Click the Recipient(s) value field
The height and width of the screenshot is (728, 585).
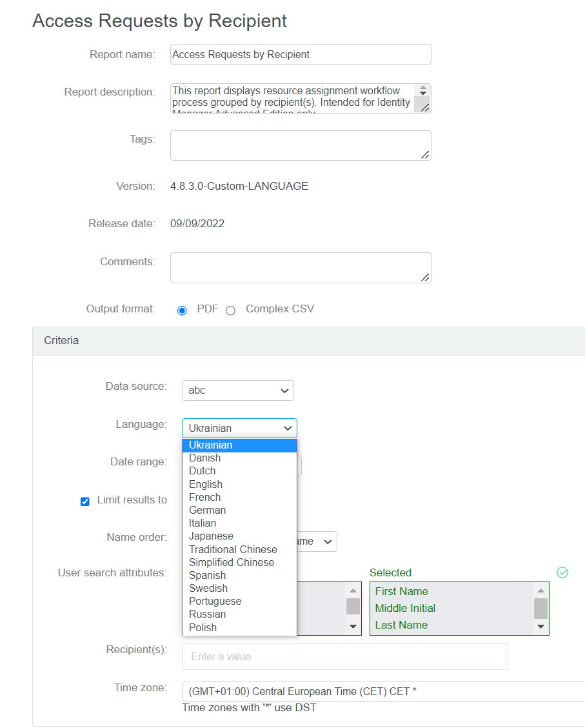[x=345, y=656]
